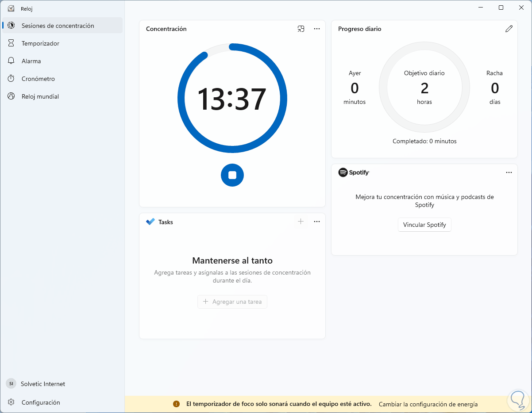Click the Mantenerse al tanto heading

coord(232,260)
